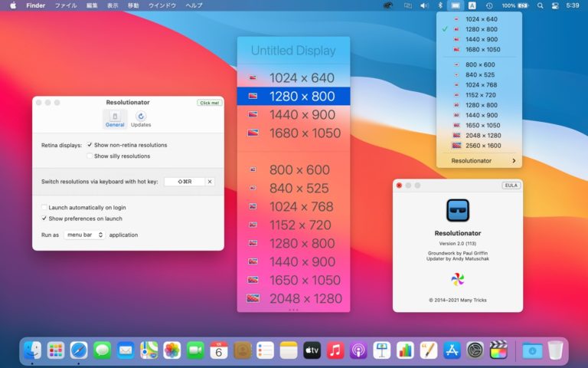Screen dimensions: 588x368
Task: Enable Launch automatically on login
Action: pyautogui.click(x=44, y=207)
